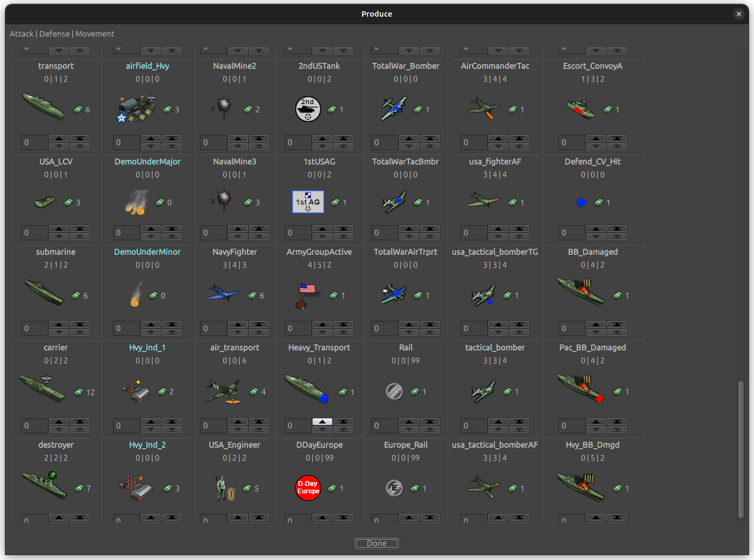Decrease the carrier count with its down arrow
The image size is (754, 560).
(x=59, y=428)
